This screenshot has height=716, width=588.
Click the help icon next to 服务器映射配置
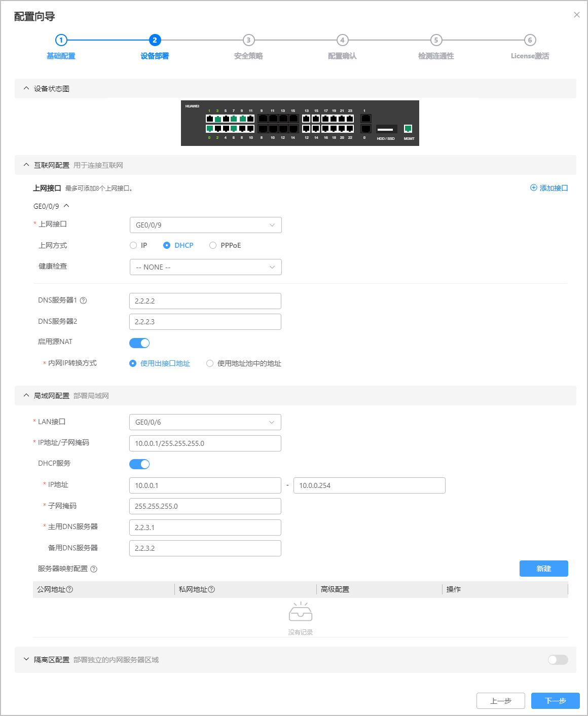pyautogui.click(x=94, y=569)
